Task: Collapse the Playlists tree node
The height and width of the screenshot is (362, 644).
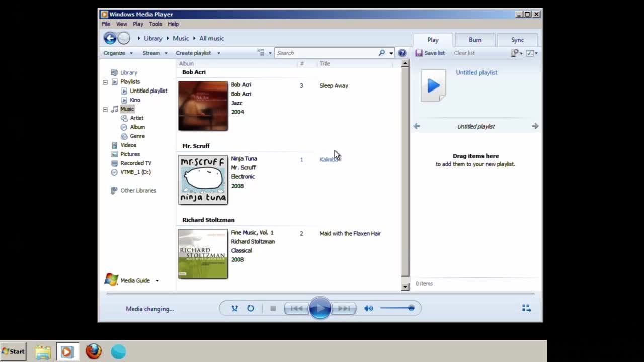Action: (x=105, y=82)
